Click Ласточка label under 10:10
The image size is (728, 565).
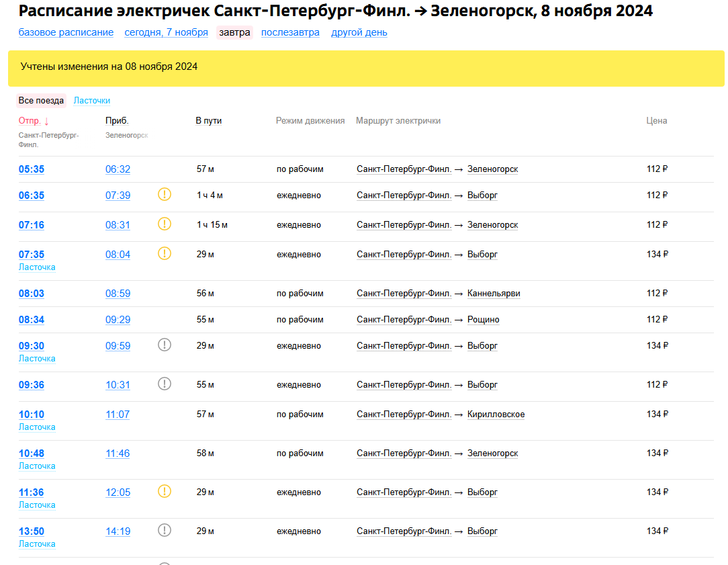37,427
